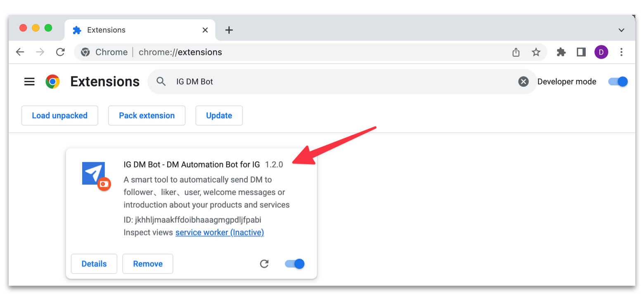Open the Chrome three-dot menu
This screenshot has width=644, height=300.
tap(621, 52)
